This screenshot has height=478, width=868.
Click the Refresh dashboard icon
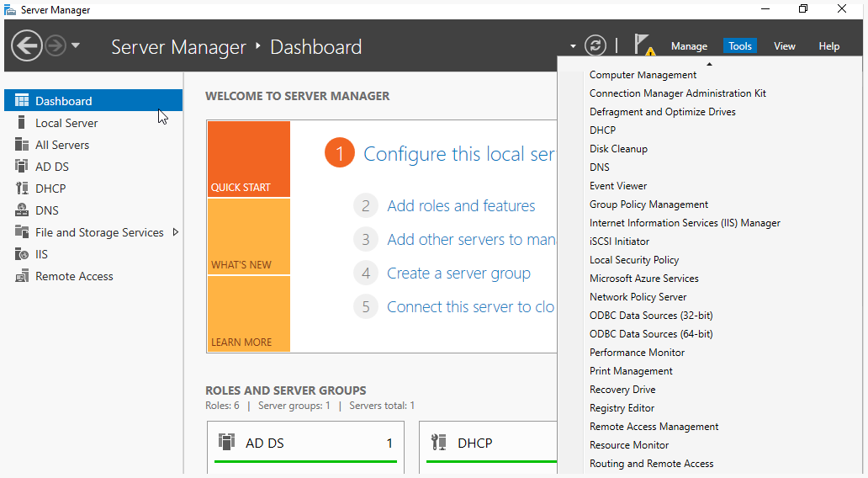595,45
